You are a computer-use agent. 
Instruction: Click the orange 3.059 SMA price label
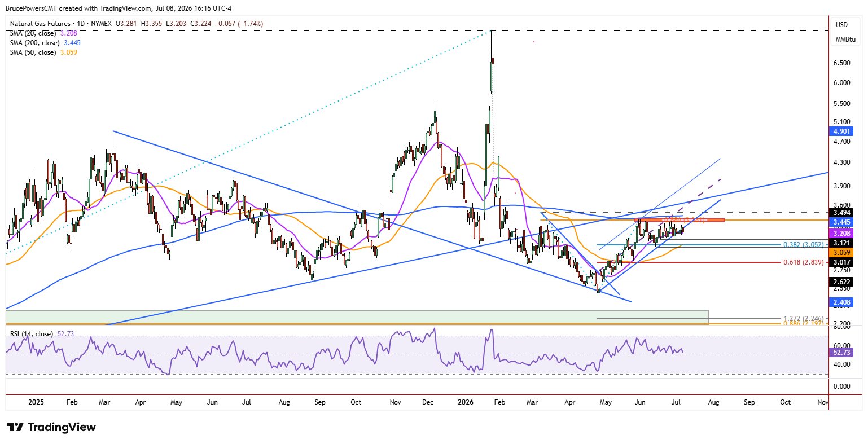coord(841,252)
